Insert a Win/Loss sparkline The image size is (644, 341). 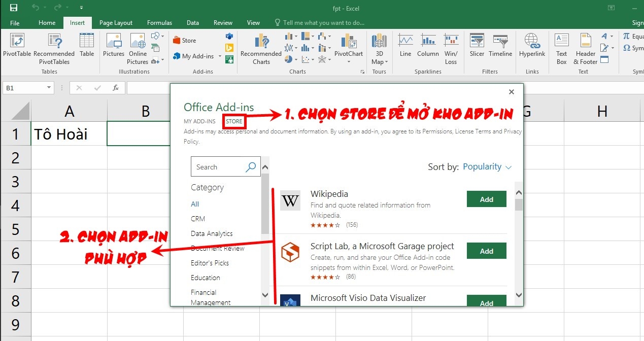coord(451,49)
